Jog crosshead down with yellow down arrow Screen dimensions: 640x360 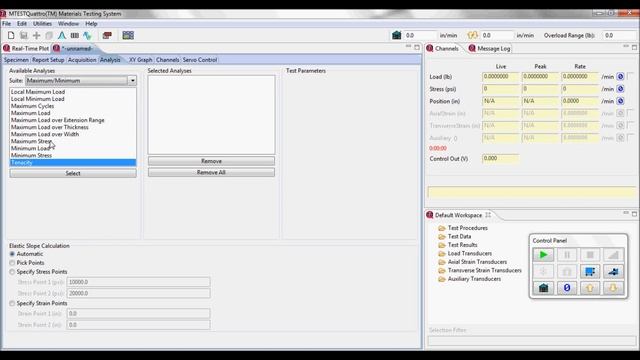pos(613,288)
